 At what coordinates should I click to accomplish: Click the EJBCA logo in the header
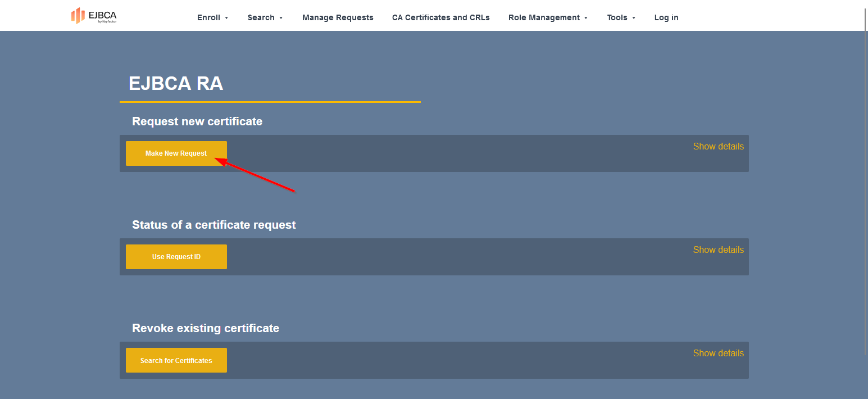[x=94, y=16]
